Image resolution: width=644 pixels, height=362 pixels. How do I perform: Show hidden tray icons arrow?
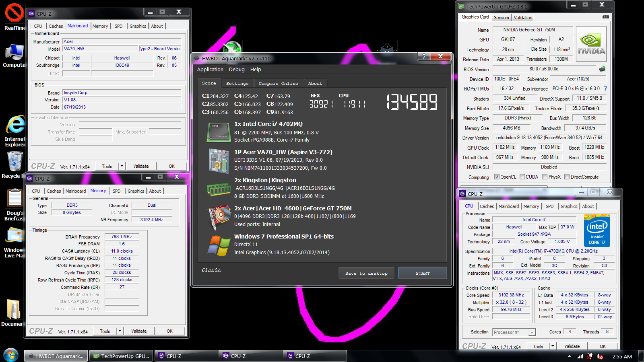[x=569, y=356]
